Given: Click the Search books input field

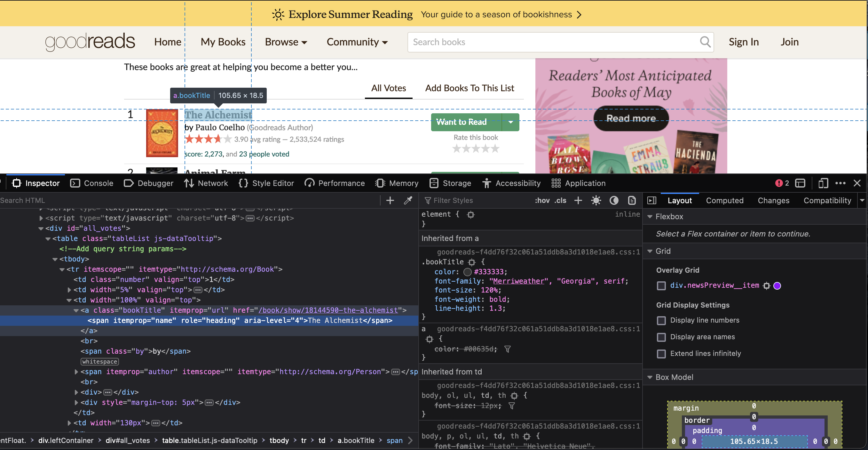Looking at the screenshot, I should pos(553,42).
